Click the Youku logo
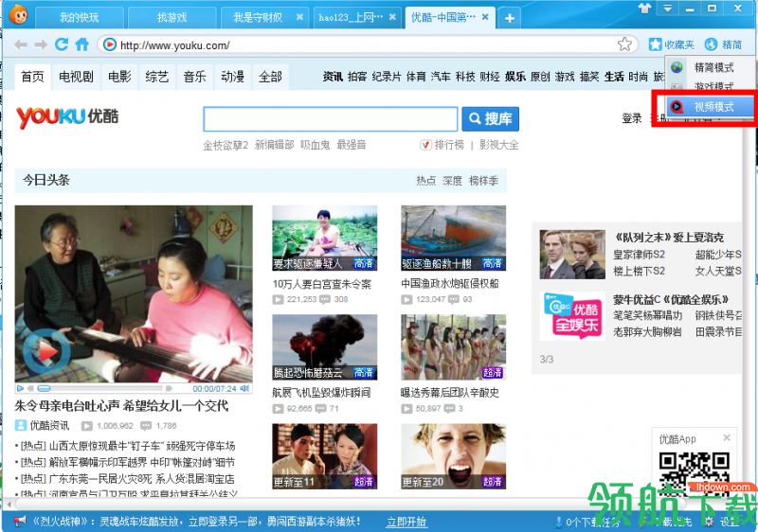 coord(67,116)
